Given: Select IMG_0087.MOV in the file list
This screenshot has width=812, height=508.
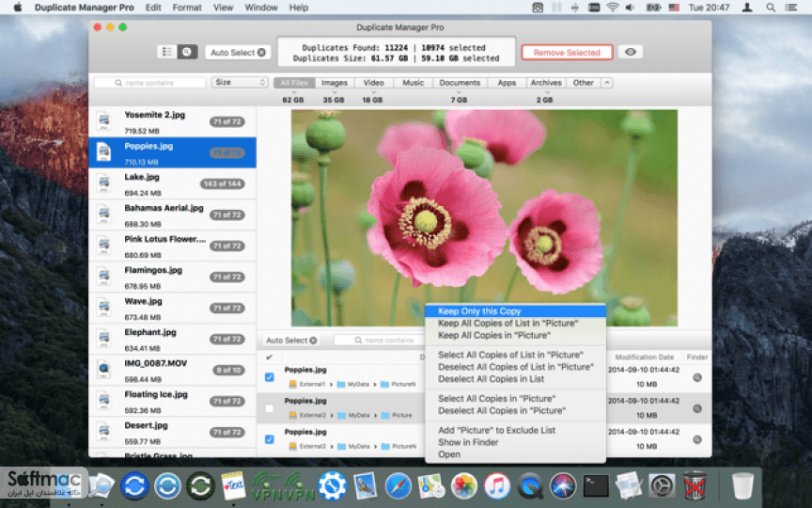Looking at the screenshot, I should [172, 371].
